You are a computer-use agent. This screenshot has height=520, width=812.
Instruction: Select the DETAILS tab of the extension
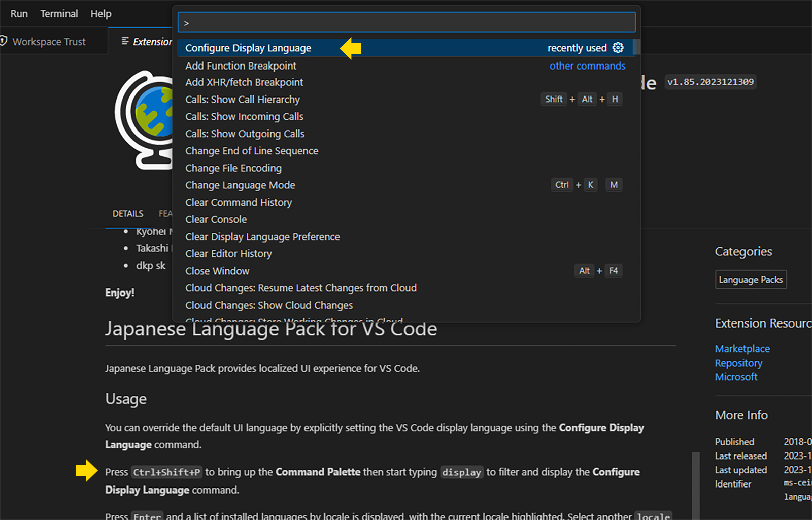[x=128, y=214]
